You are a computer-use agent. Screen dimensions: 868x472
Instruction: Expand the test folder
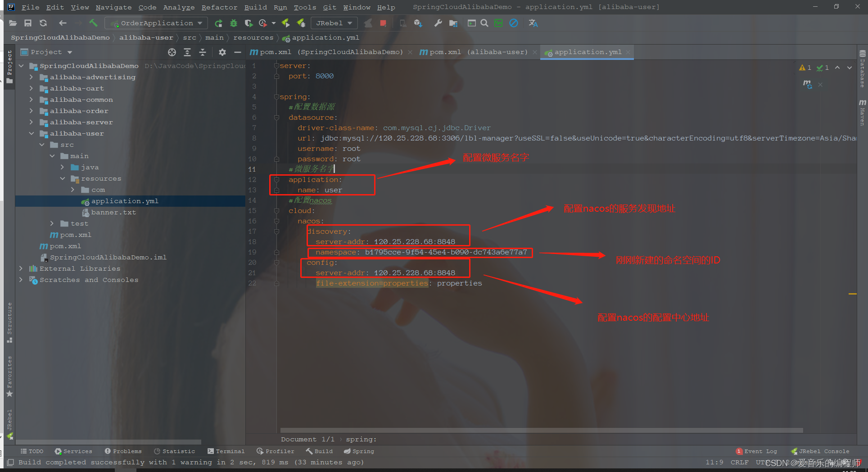[x=52, y=223]
